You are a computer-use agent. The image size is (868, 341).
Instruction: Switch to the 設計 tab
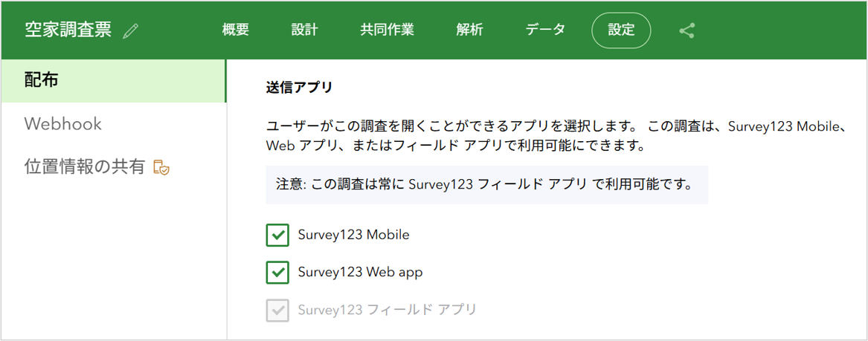coord(304,30)
